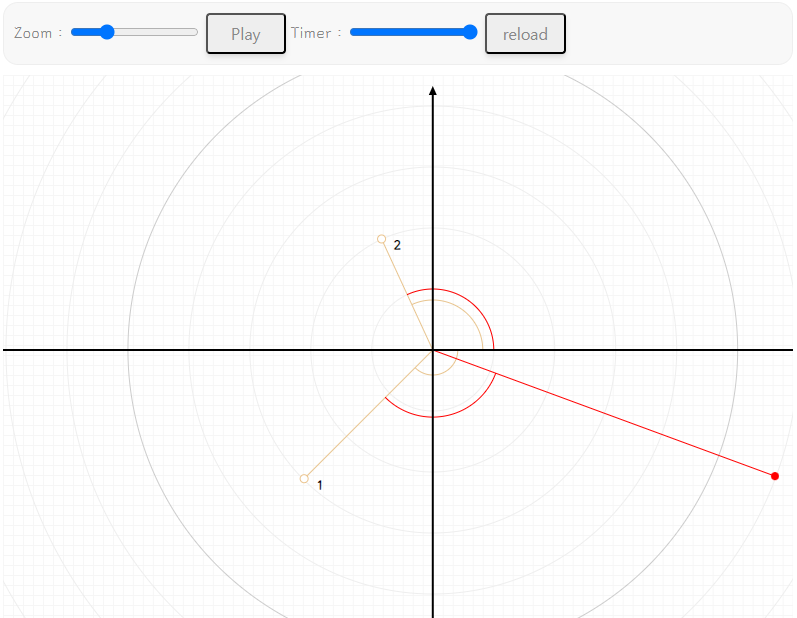Click the Play button
This screenshot has width=797, height=618.
[x=246, y=34]
